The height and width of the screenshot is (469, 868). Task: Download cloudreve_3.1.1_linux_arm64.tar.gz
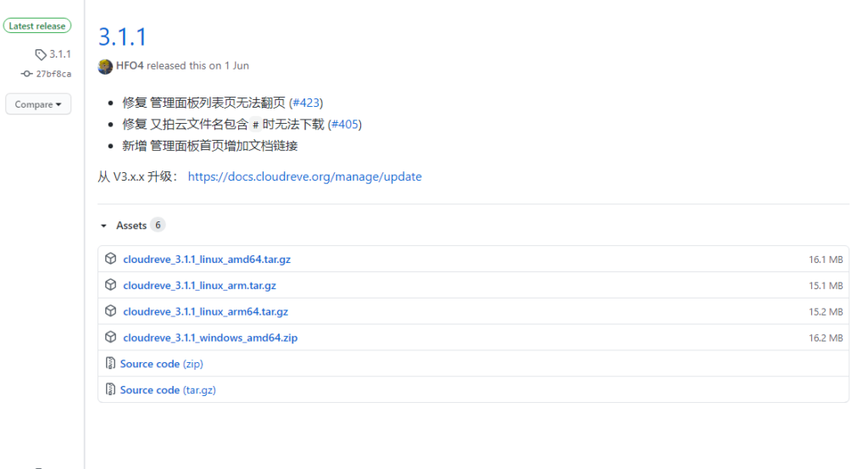pos(205,311)
